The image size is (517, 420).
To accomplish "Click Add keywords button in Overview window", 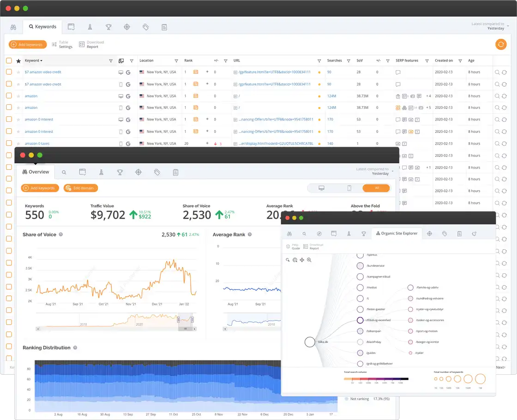I will coord(40,188).
